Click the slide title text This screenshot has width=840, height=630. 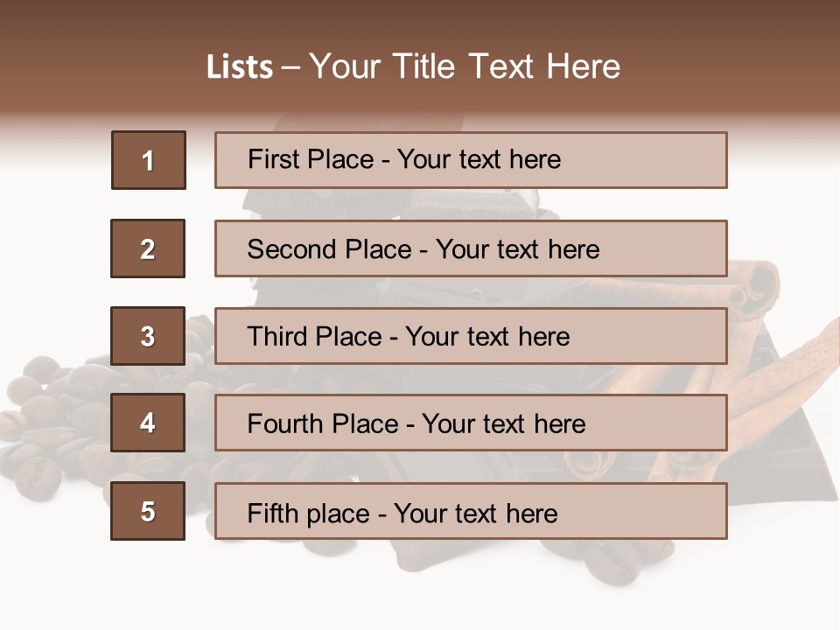click(x=414, y=66)
